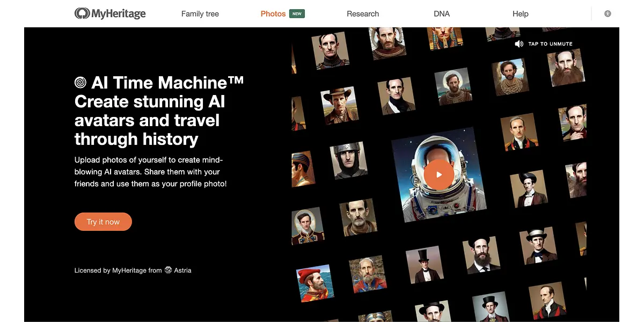Follow the Astria link
This screenshot has width=644, height=322.
[182, 270]
